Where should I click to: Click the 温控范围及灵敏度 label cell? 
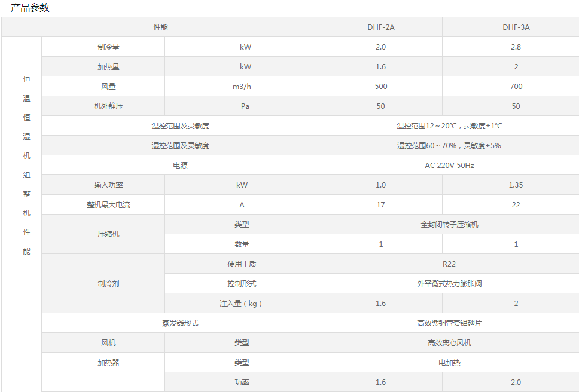click(x=180, y=126)
